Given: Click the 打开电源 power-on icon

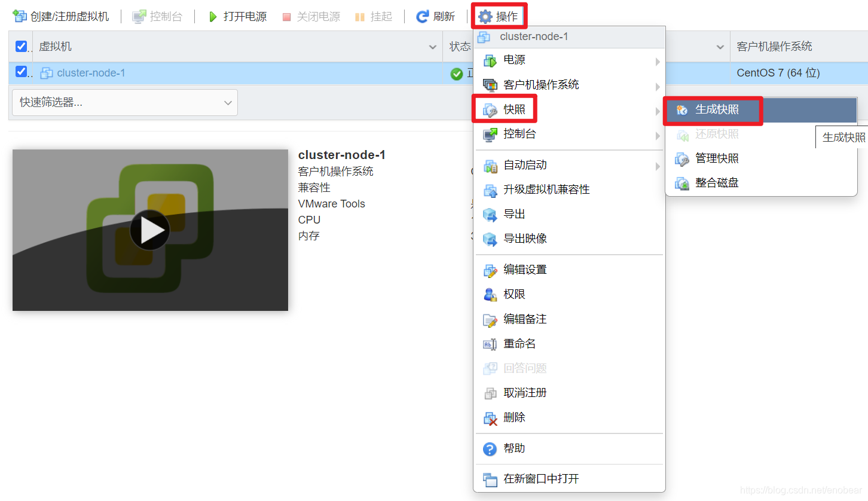Looking at the screenshot, I should point(213,16).
